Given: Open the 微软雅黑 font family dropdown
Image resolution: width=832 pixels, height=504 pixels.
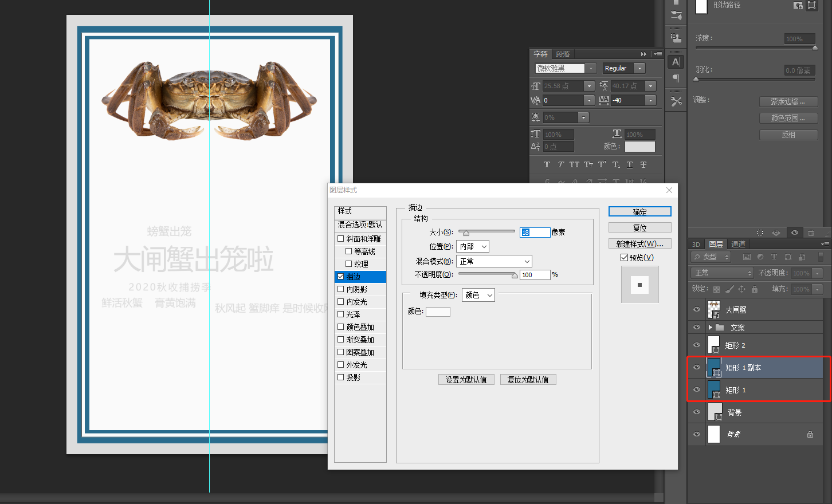Looking at the screenshot, I should pos(591,68).
